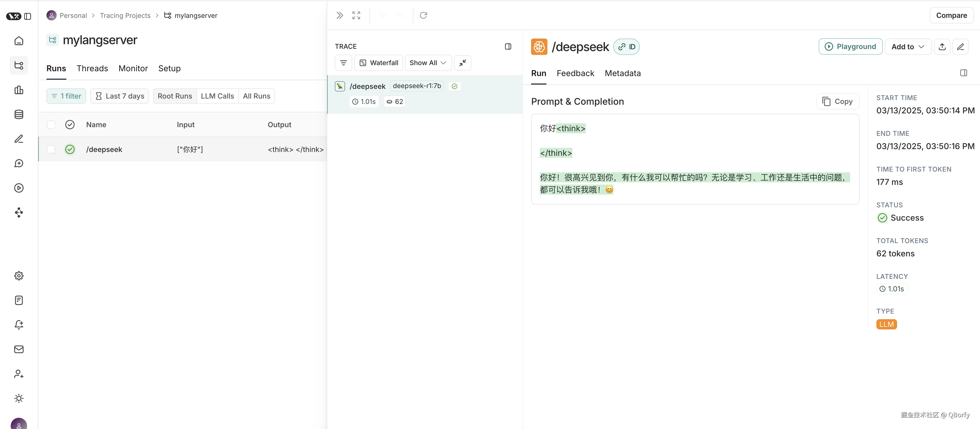This screenshot has height=429, width=980.
Task: Switch to the Threads tab
Action: (92, 68)
